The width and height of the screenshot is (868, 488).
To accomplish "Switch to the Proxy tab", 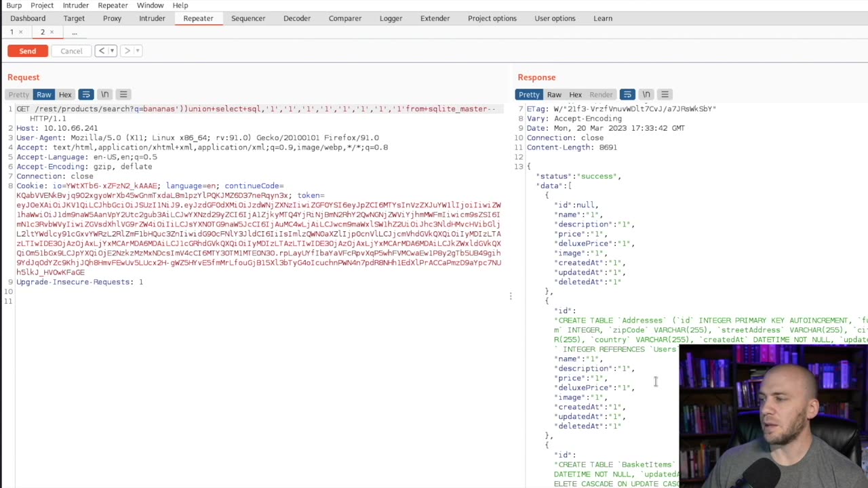I will tap(112, 18).
